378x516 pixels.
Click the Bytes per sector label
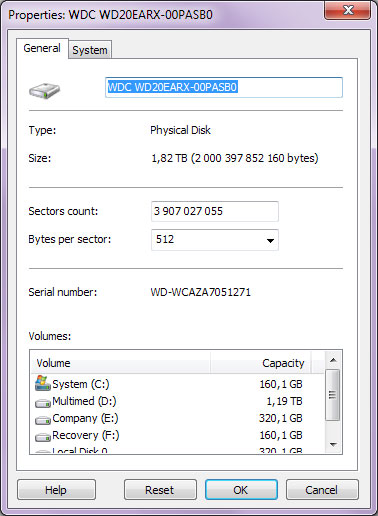(70, 239)
